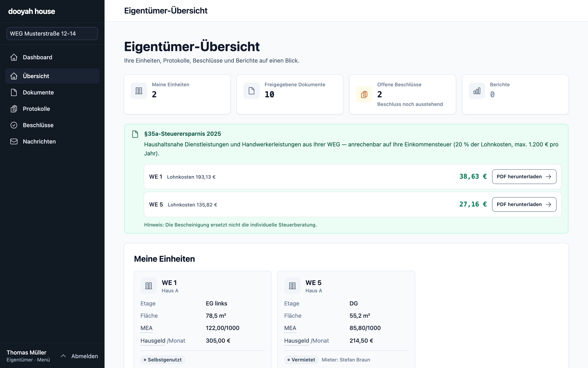Screen dimensions: 588x368
Task: Click the Nachrichten envelope icon
Action: [14, 141]
